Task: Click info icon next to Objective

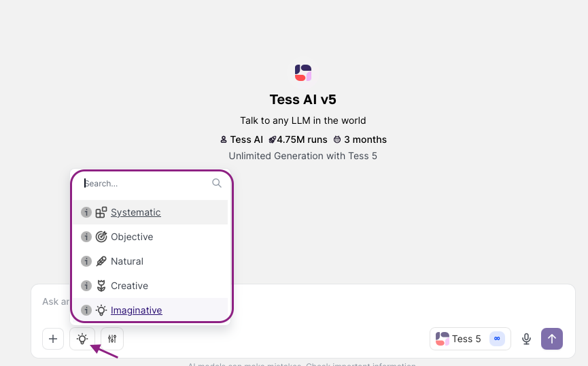Action: point(86,237)
